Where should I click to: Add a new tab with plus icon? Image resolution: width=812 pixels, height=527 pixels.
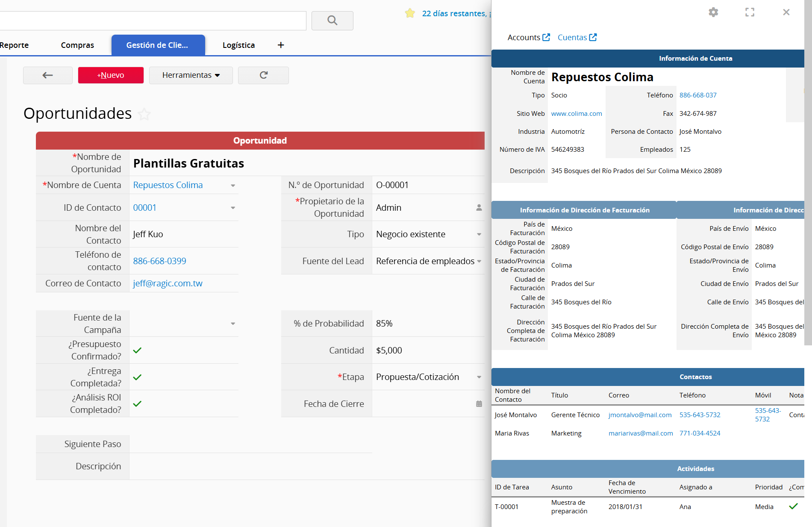click(281, 45)
